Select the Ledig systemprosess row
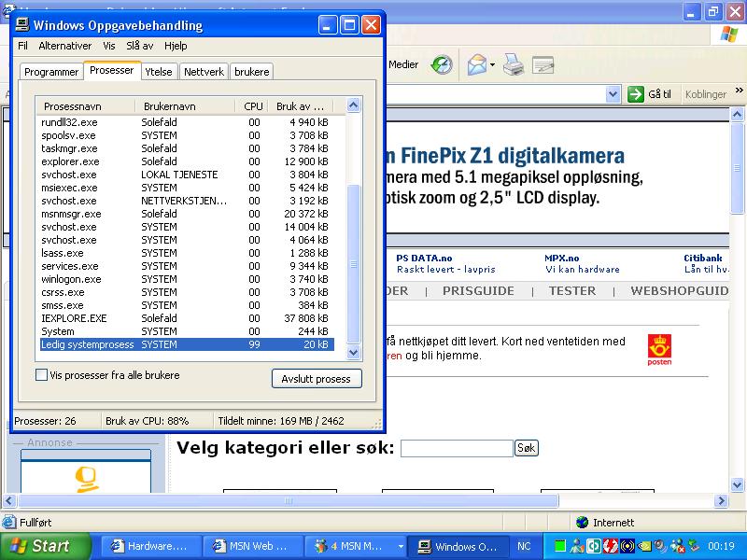 tap(187, 344)
